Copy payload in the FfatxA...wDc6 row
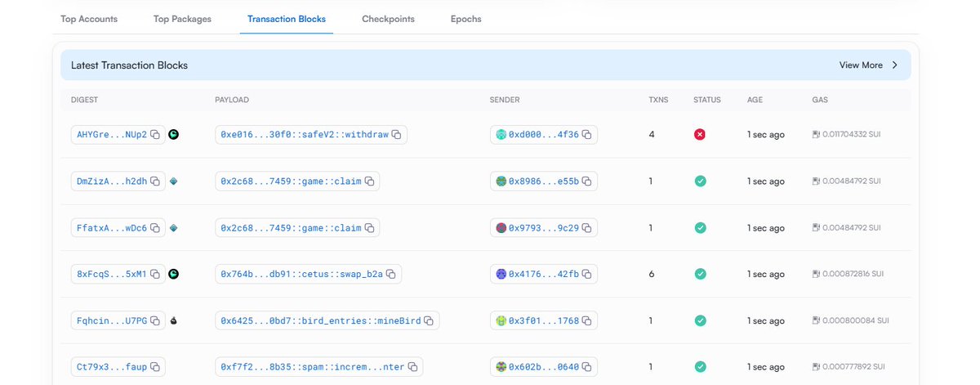 [x=369, y=227]
